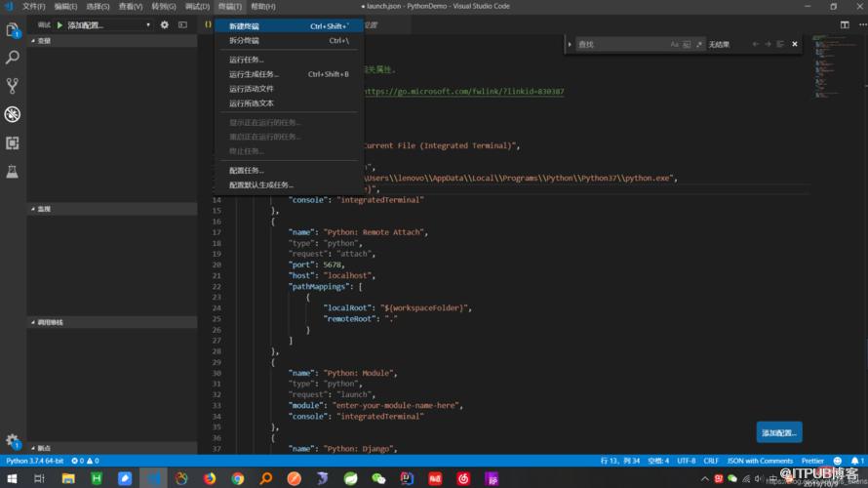Open the Test beaker view
Viewport: 868px width, 488px height.
[x=12, y=171]
